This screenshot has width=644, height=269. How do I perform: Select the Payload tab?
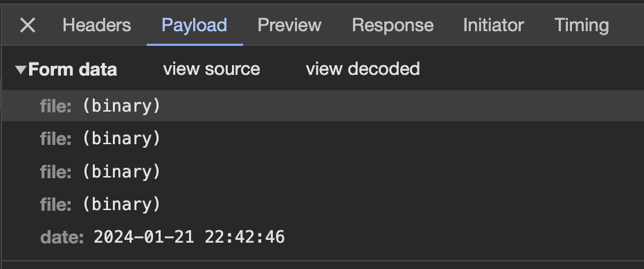pos(195,26)
